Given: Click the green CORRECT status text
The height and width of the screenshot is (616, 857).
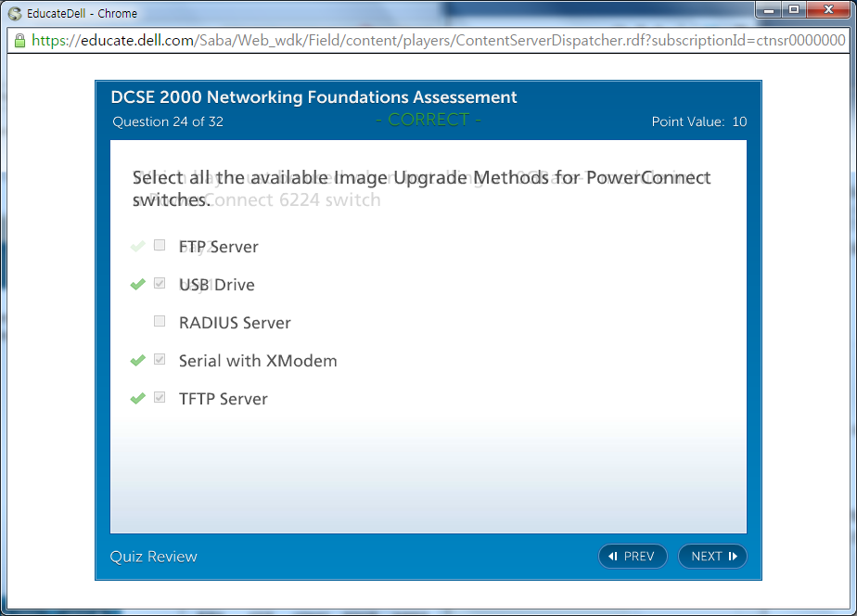Looking at the screenshot, I should [428, 120].
